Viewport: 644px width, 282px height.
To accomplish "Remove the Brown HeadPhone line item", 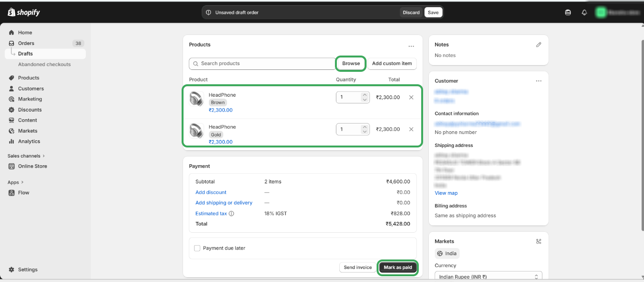I will (411, 97).
